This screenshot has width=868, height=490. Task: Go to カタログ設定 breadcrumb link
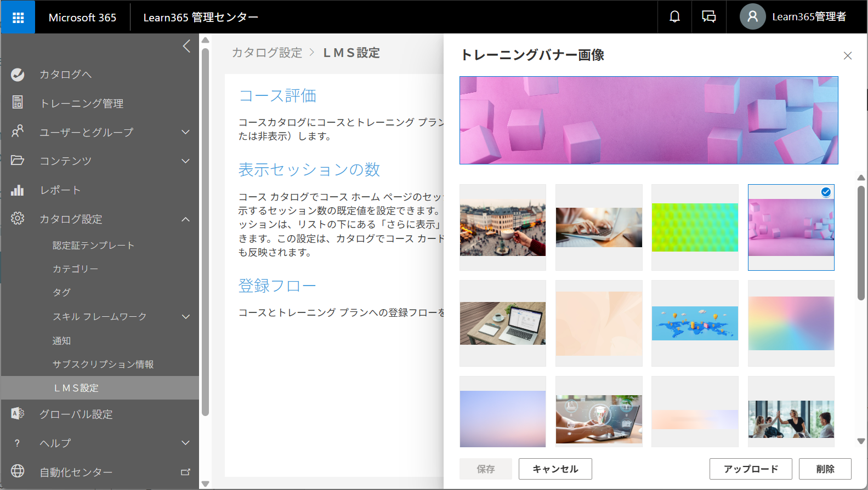(x=267, y=53)
